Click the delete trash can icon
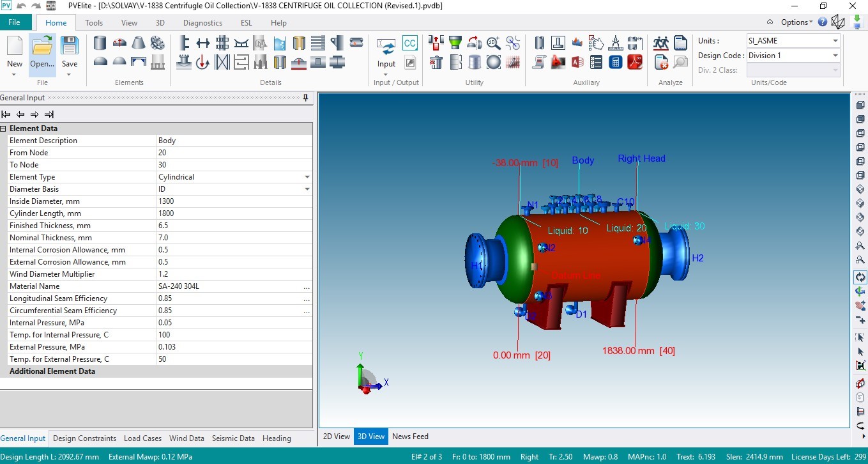 click(436, 62)
